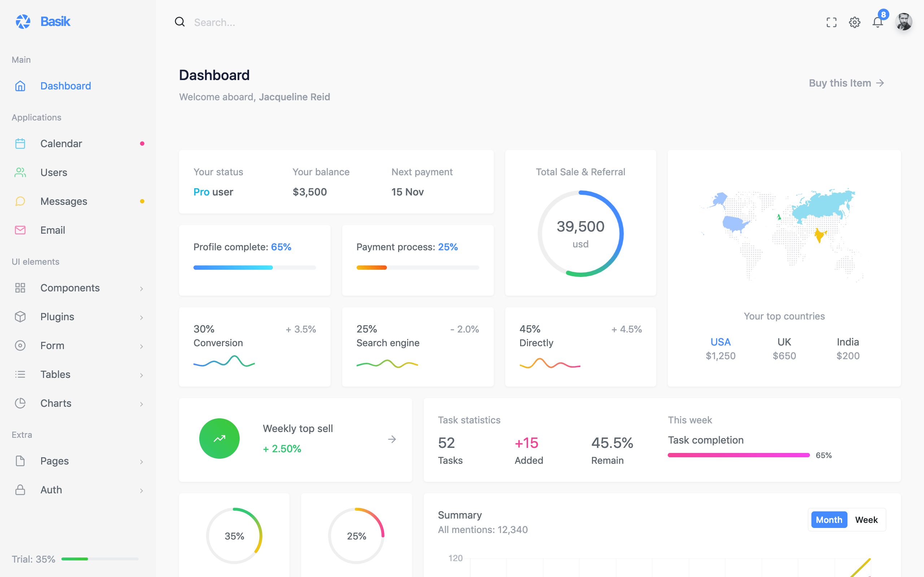Open notifications bell with badge 8
The width and height of the screenshot is (924, 577).
click(878, 22)
